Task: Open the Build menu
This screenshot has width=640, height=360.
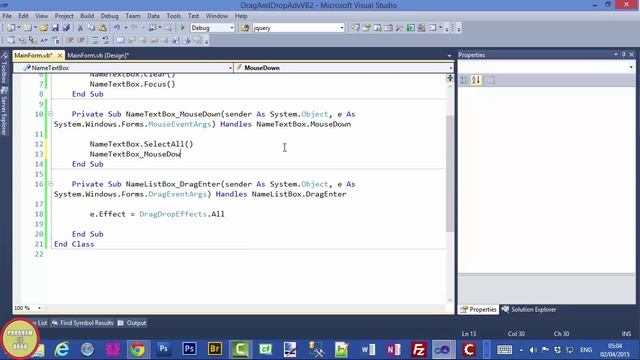Action: (x=87, y=16)
